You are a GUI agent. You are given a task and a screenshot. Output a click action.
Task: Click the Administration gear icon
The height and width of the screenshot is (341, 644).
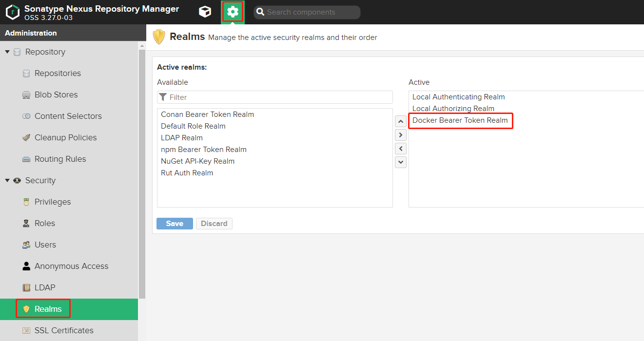[x=233, y=12]
